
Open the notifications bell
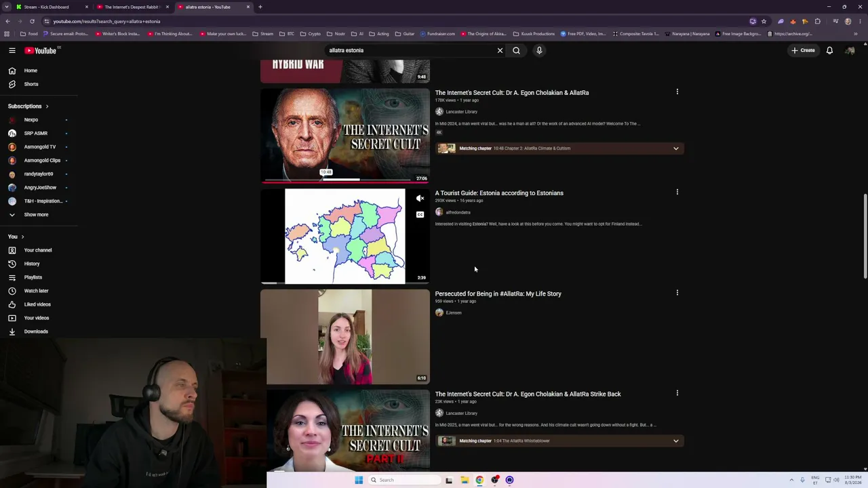tap(829, 50)
